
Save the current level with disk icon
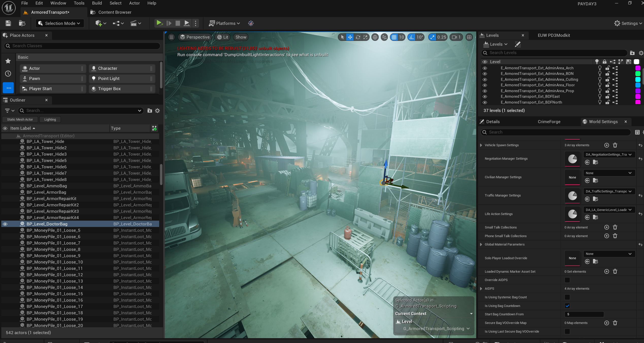tap(8, 23)
